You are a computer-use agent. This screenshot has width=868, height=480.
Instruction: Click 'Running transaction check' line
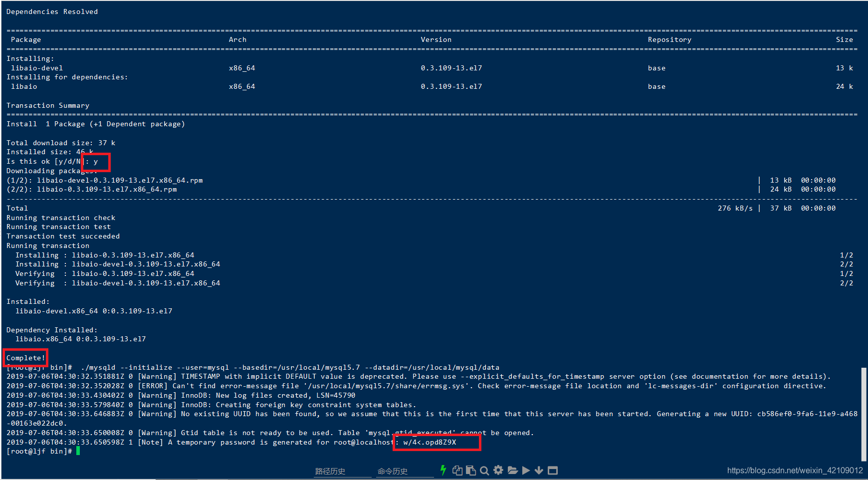click(61, 218)
